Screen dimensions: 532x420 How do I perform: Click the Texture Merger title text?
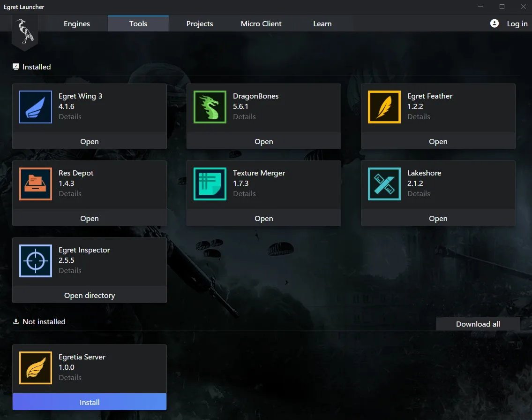tap(259, 173)
